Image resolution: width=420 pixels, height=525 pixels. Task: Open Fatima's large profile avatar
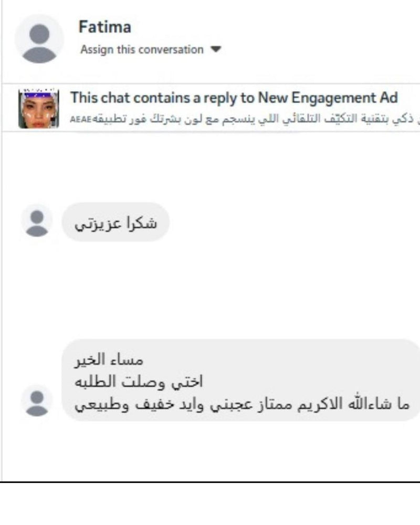[39, 39]
